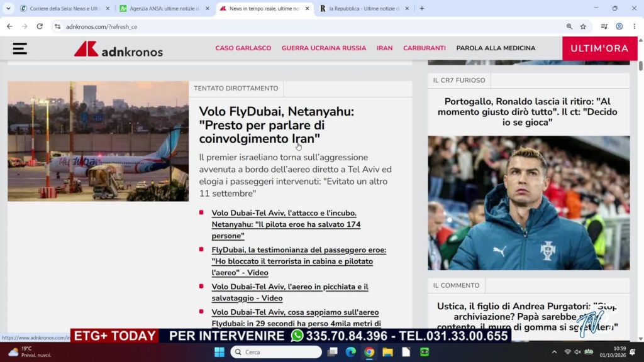Screen dimensions: 644x362
Task: Open headline Volo FlyDubai, Netanyahu article
Action: [277, 125]
